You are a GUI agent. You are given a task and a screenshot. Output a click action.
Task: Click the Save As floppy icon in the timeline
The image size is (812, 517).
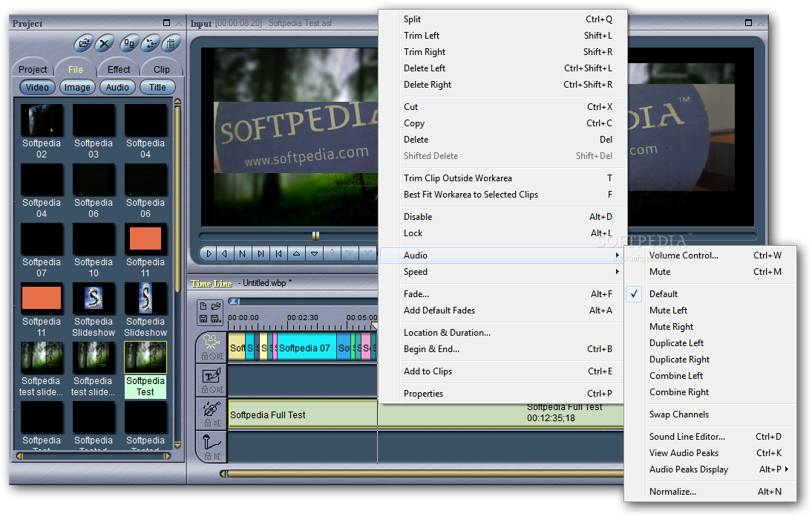(x=216, y=319)
